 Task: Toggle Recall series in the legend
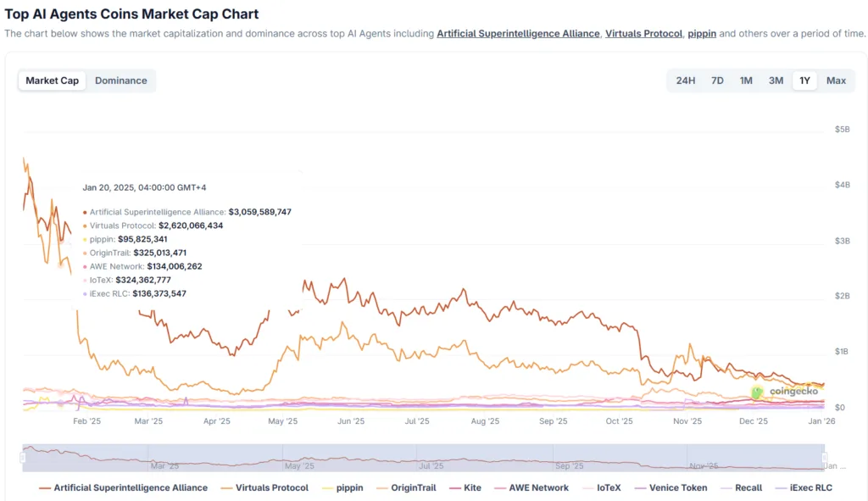coord(741,487)
